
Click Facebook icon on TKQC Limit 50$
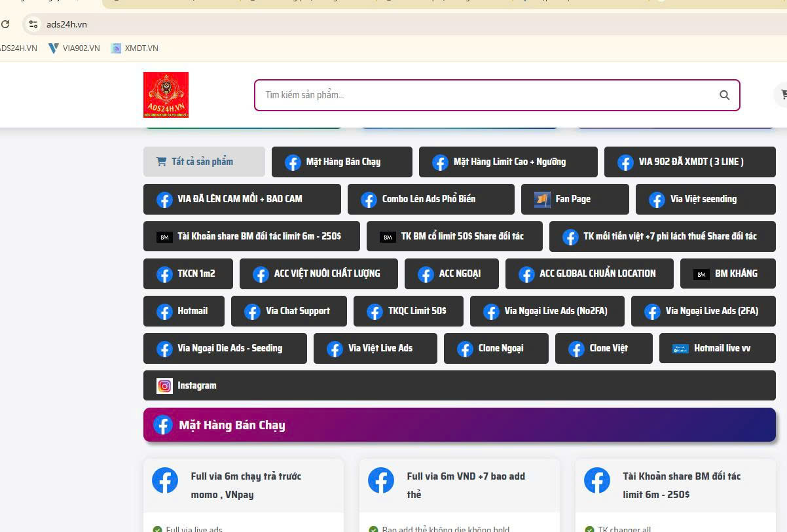click(x=375, y=311)
